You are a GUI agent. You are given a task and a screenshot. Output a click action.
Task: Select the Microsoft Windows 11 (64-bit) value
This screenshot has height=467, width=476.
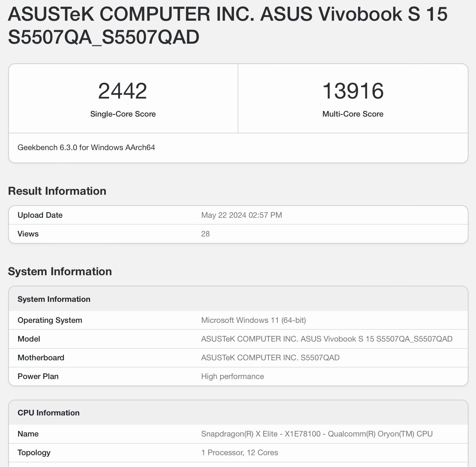point(253,320)
